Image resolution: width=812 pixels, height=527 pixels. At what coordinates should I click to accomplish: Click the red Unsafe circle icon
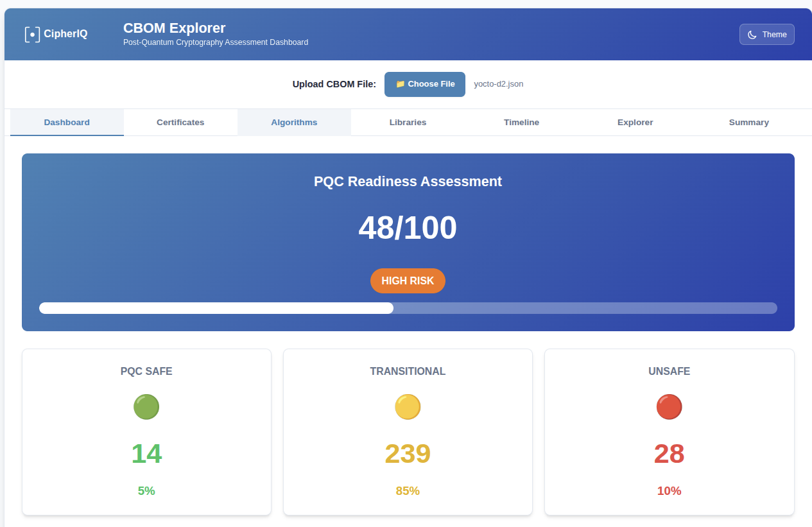click(x=669, y=407)
